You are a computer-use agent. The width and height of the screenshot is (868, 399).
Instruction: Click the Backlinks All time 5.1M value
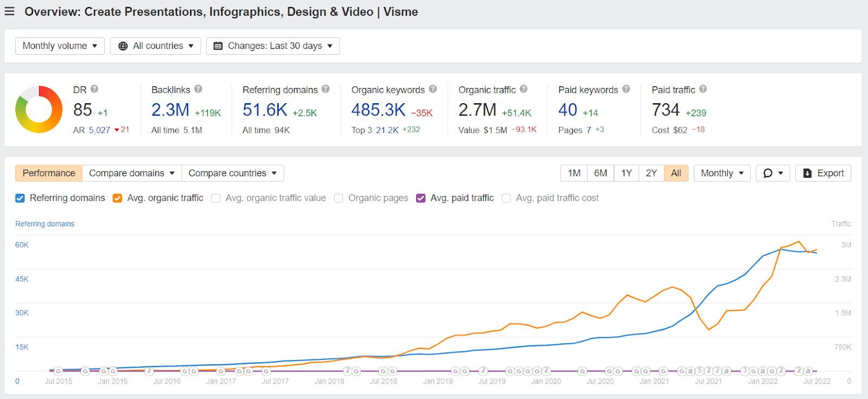[193, 130]
